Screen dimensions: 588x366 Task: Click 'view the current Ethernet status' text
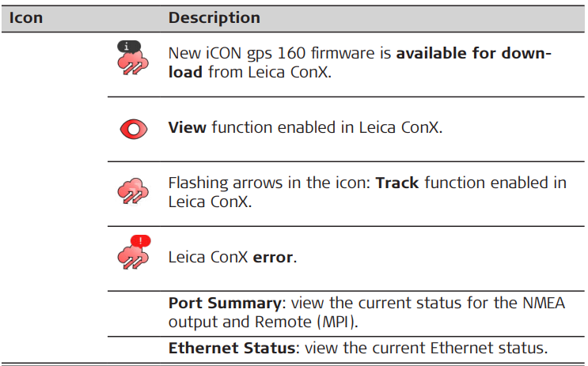click(427, 348)
